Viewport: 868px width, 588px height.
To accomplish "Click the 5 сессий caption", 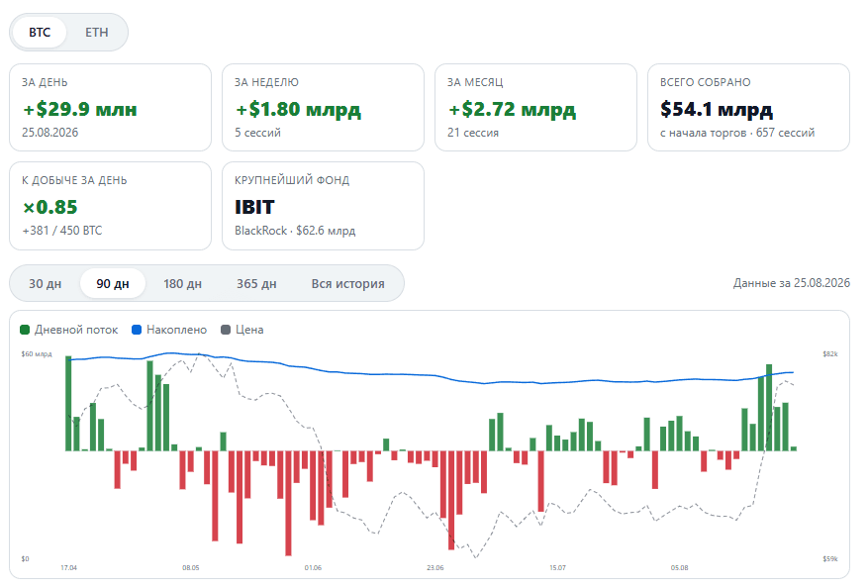I will 257,133.
